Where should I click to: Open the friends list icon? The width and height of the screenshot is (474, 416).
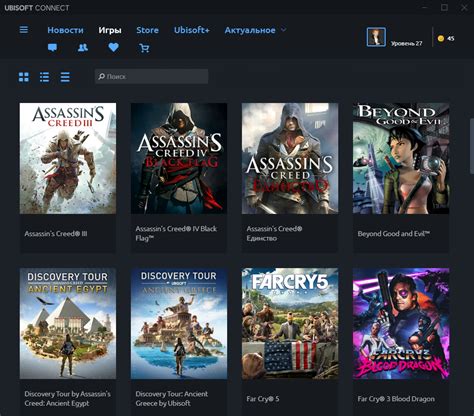click(83, 48)
